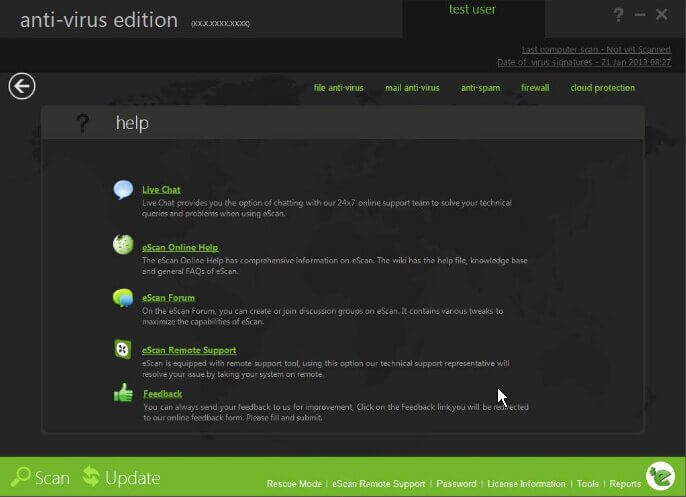Click the Live Chat description text
Screen dimensions: 686x497
point(327,208)
